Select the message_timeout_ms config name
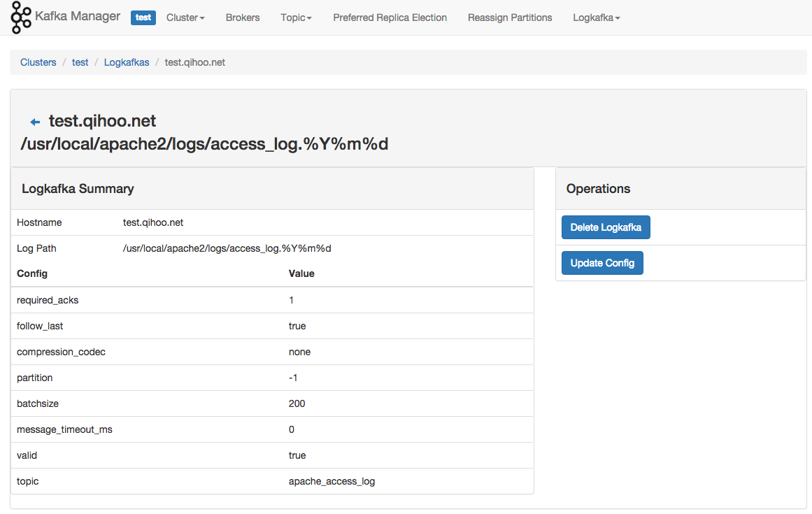This screenshot has height=514, width=812. [x=65, y=429]
